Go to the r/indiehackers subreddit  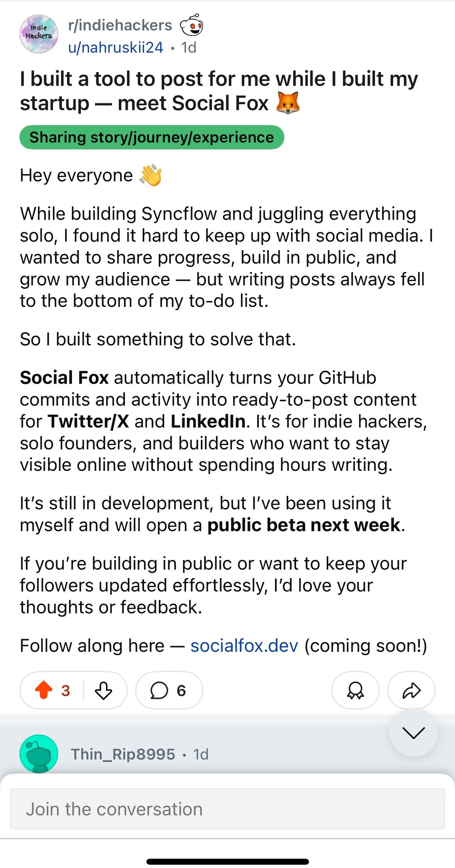click(x=120, y=25)
